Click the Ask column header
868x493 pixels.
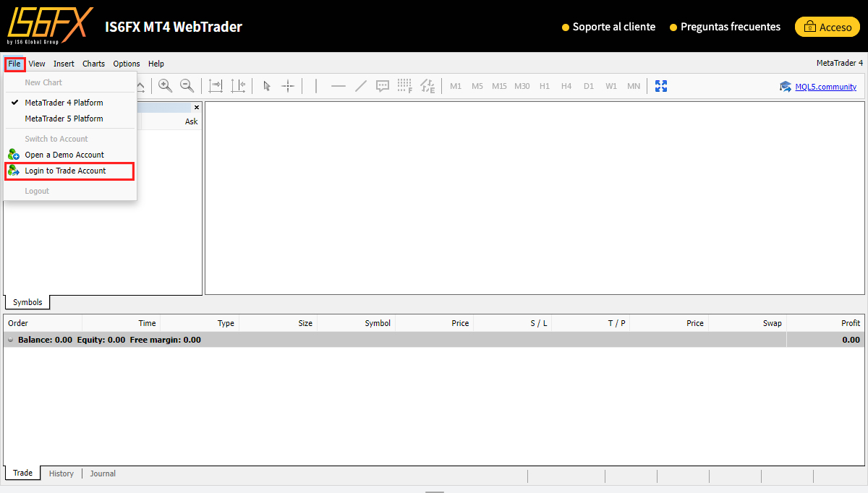(x=191, y=121)
